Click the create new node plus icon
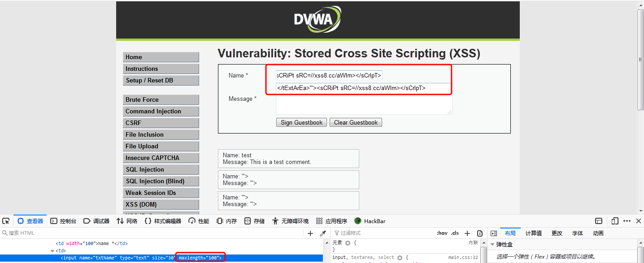The image size is (644, 263). 310,233
